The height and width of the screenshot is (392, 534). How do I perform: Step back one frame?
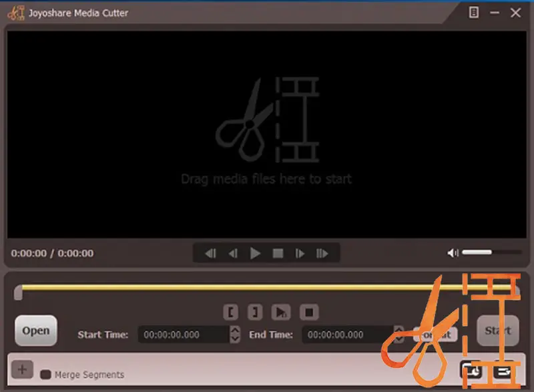[233, 253]
